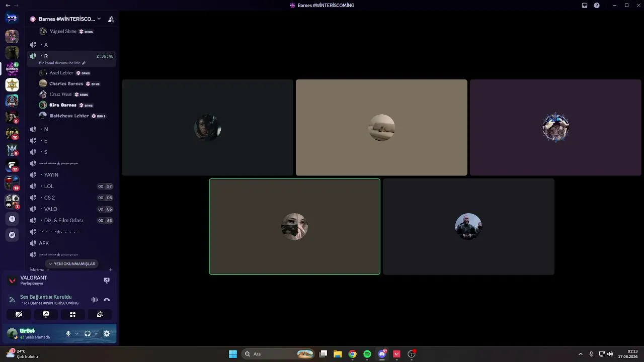
Task: Select the green-highlighted speaking participant tile
Action: 294,227
